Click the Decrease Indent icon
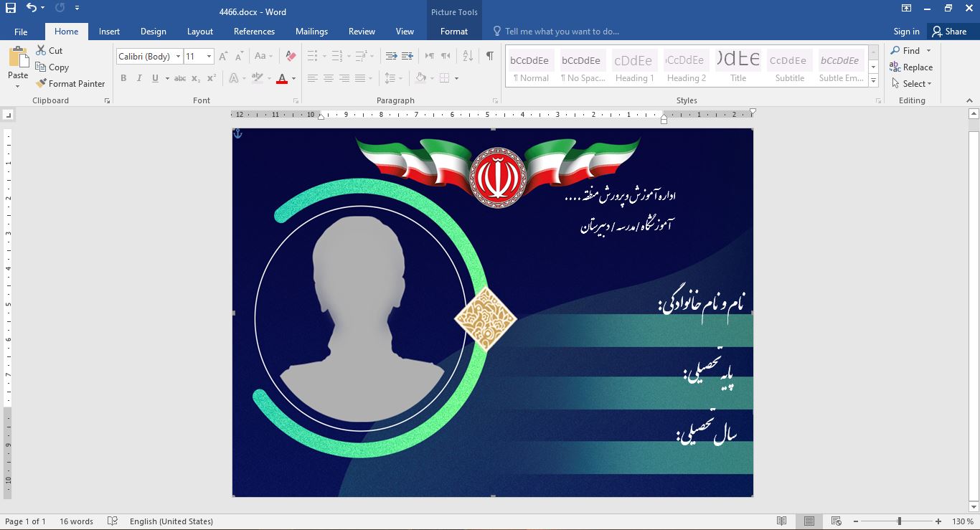This screenshot has width=980, height=530. coord(391,56)
